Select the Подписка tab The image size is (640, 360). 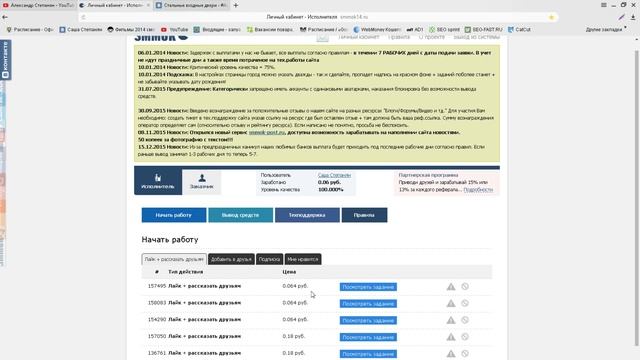click(x=269, y=259)
